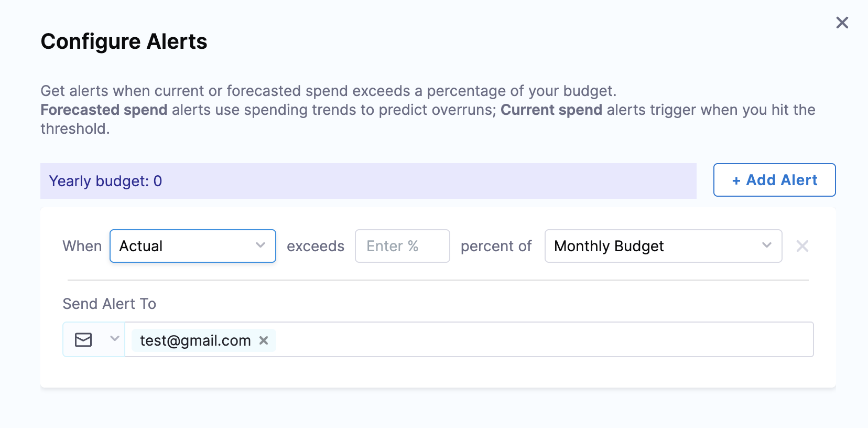Screen dimensions: 868x428
Task: Click the bold Current spend text
Action: click(x=551, y=110)
